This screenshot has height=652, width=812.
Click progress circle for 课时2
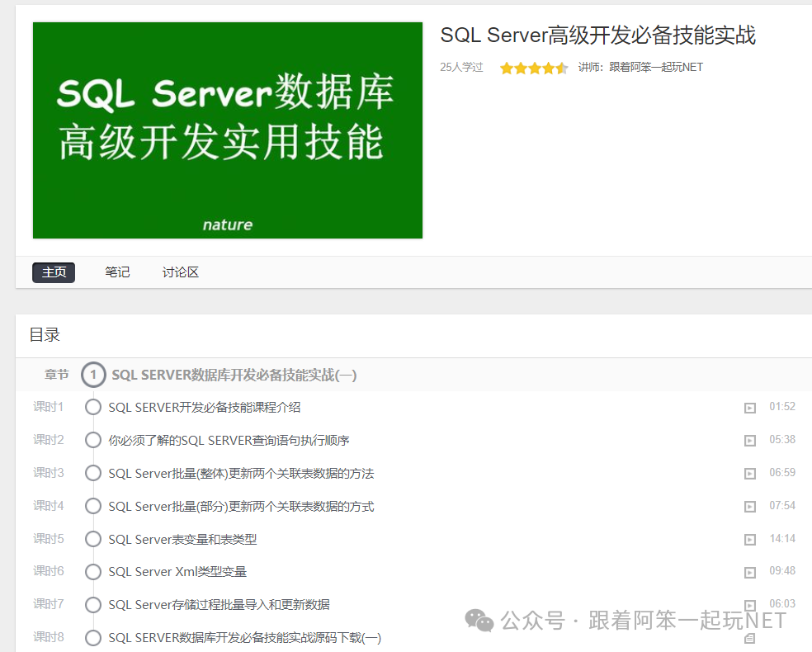pyautogui.click(x=93, y=440)
